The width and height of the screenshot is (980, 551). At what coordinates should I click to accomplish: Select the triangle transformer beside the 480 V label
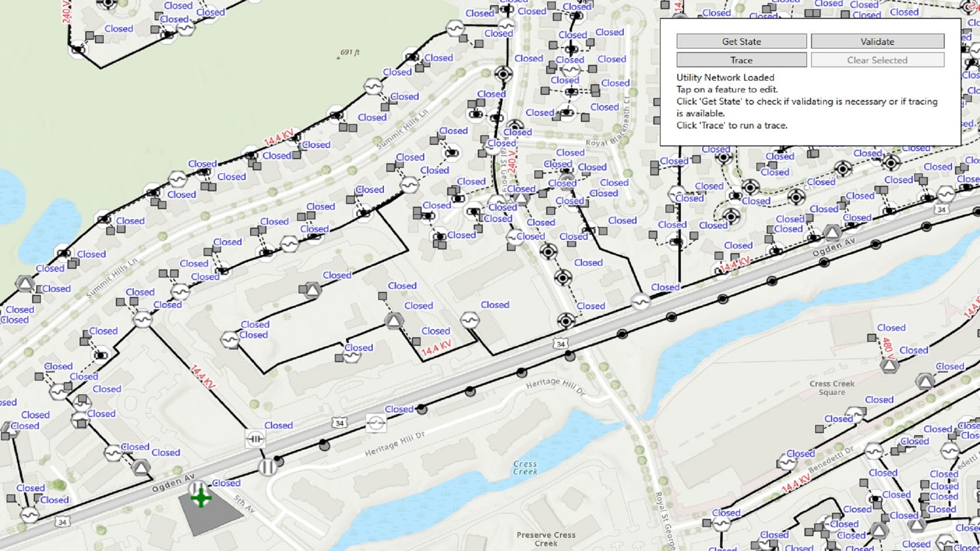889,365
